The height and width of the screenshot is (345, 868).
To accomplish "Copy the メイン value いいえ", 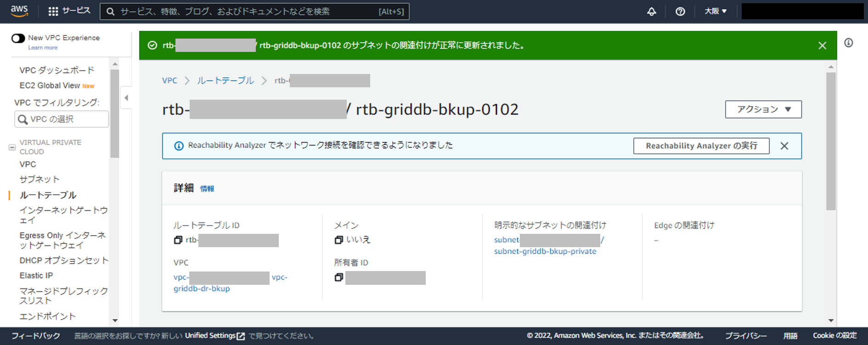I will pos(339,240).
